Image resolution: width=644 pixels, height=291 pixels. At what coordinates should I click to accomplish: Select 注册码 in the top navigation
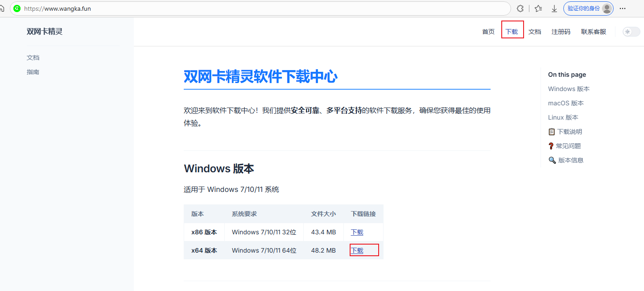pyautogui.click(x=561, y=31)
